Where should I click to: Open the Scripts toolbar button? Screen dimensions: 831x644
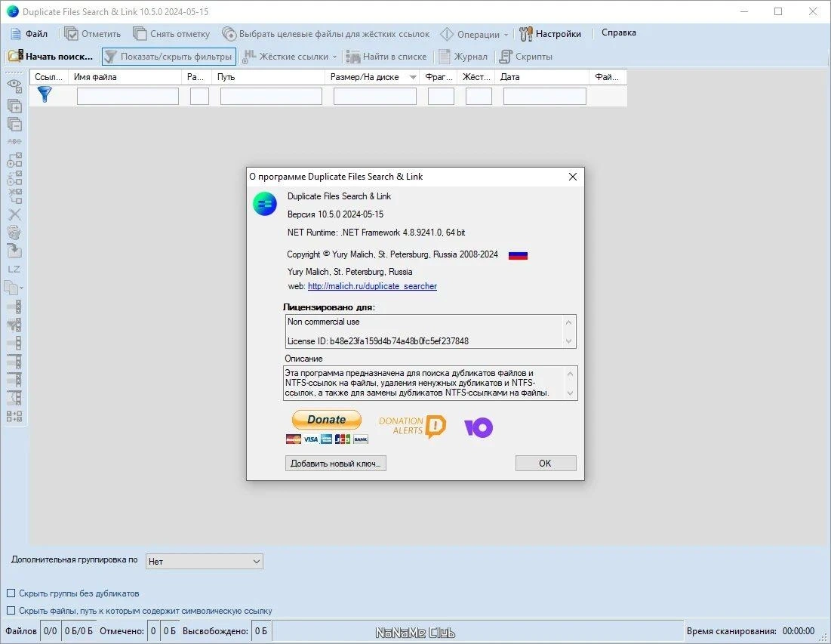(x=526, y=56)
